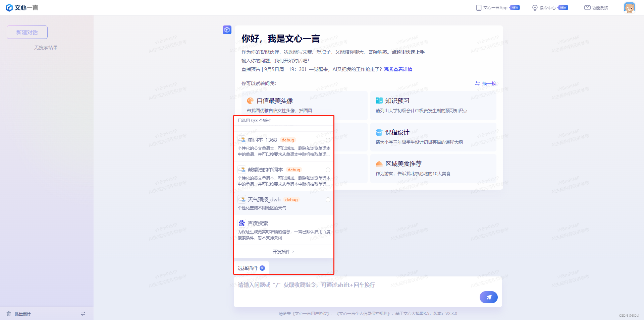Enable the 戴望浩的单词本 plugin radio

(328, 170)
